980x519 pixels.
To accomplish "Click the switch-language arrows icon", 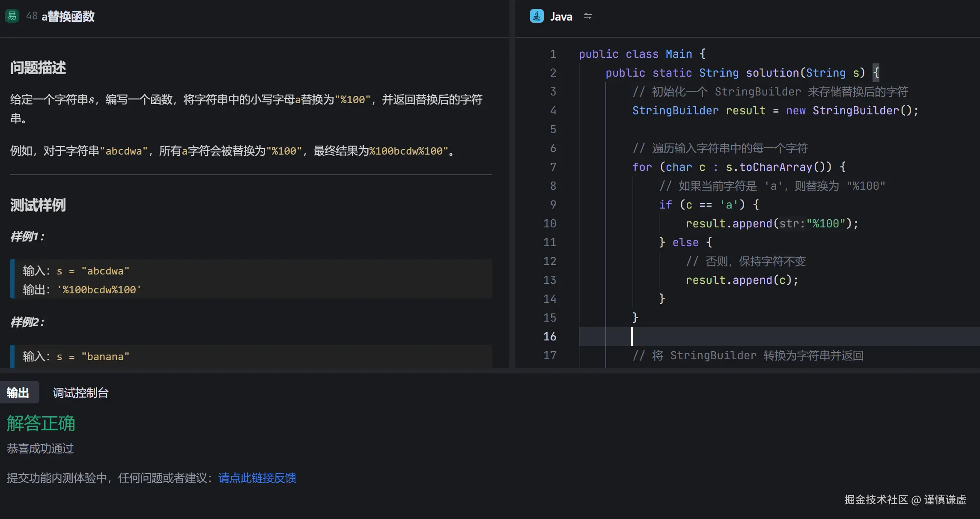I will (588, 16).
